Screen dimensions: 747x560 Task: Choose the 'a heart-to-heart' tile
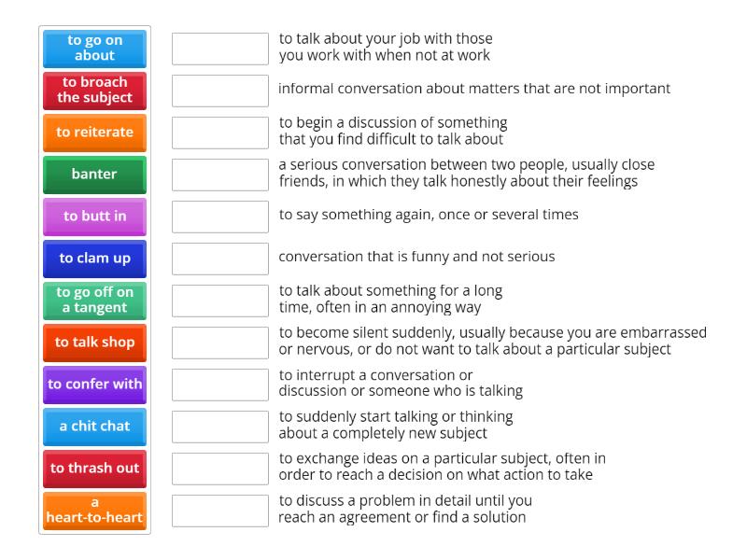pyautogui.click(x=94, y=511)
